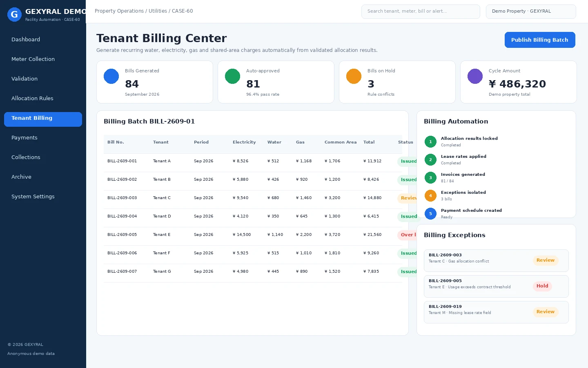Navigate to Allocation Rules
This screenshot has height=368, width=588.
pos(43,99)
